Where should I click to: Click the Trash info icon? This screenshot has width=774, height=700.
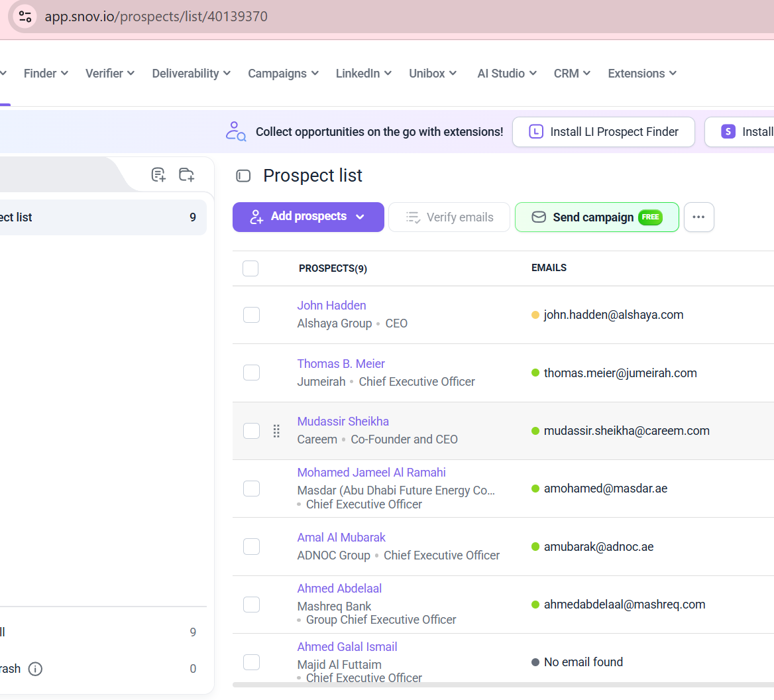tap(35, 669)
